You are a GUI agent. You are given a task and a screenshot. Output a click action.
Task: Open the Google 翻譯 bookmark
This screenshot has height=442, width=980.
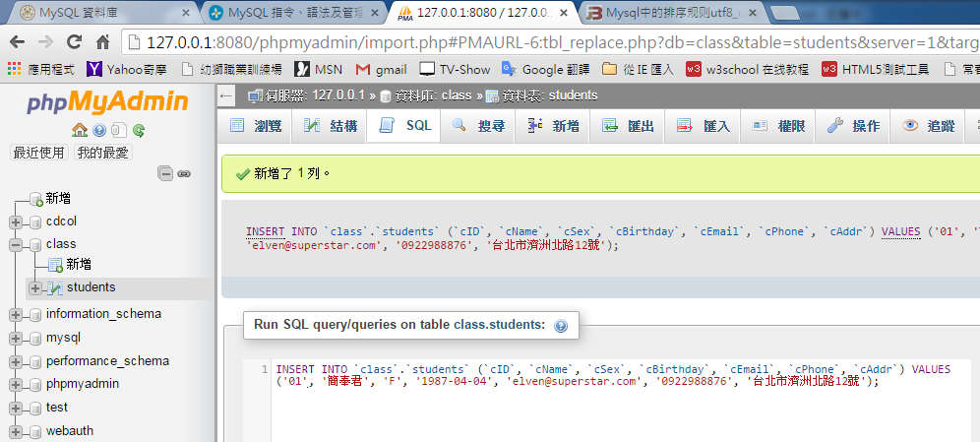(546, 69)
